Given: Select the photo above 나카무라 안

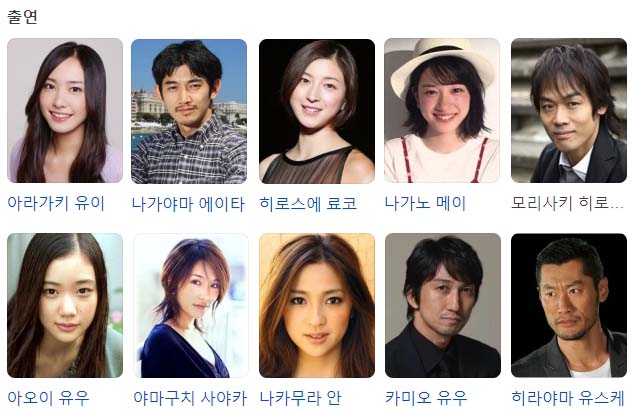Looking at the screenshot, I should (317, 305).
